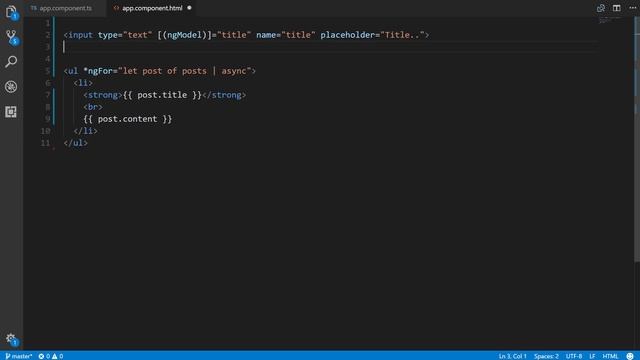Change file encoding UTF-8
The width and height of the screenshot is (640, 360).
coord(573,356)
